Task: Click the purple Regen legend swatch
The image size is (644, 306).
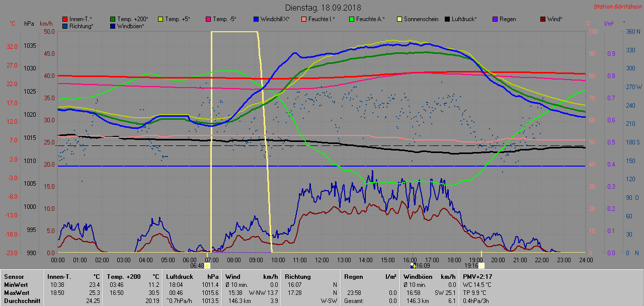Action: [x=495, y=19]
